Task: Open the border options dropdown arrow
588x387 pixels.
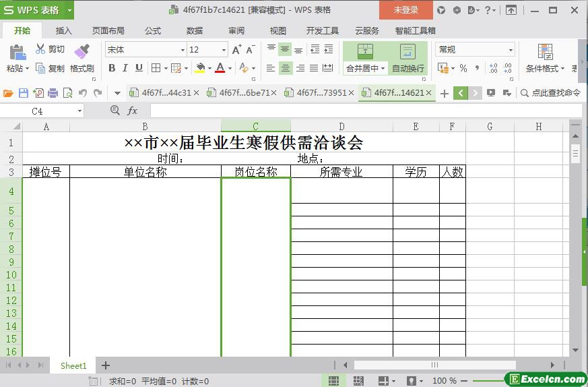Action: [166, 68]
